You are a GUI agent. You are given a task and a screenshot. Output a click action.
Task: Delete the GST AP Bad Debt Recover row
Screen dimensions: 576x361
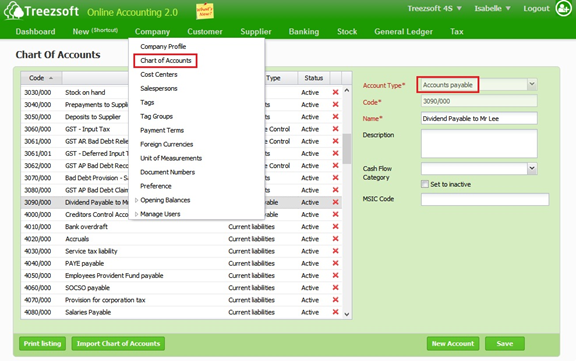[335, 165]
